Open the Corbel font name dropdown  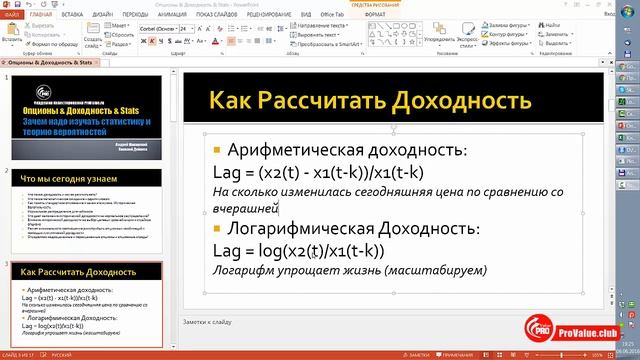(176, 29)
